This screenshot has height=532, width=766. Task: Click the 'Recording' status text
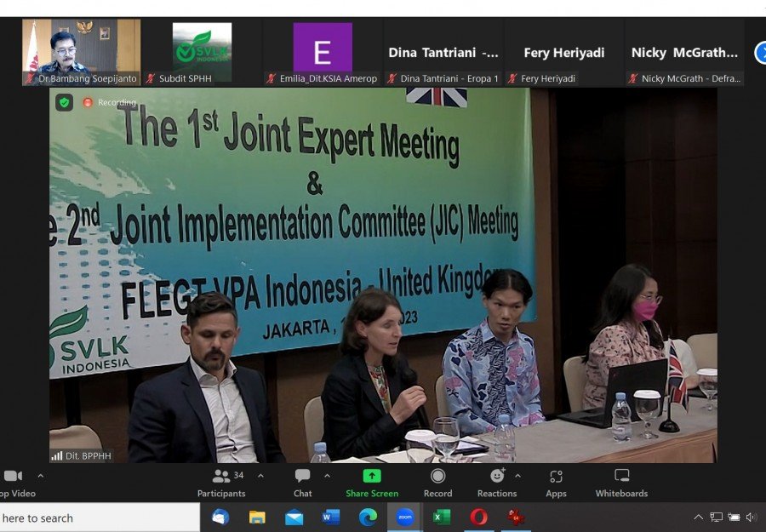[117, 103]
